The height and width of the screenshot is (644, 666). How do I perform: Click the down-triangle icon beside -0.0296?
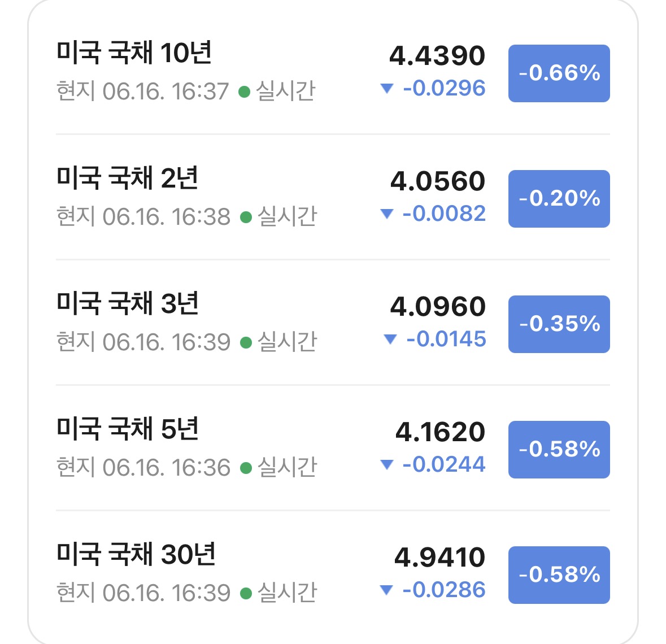point(386,88)
